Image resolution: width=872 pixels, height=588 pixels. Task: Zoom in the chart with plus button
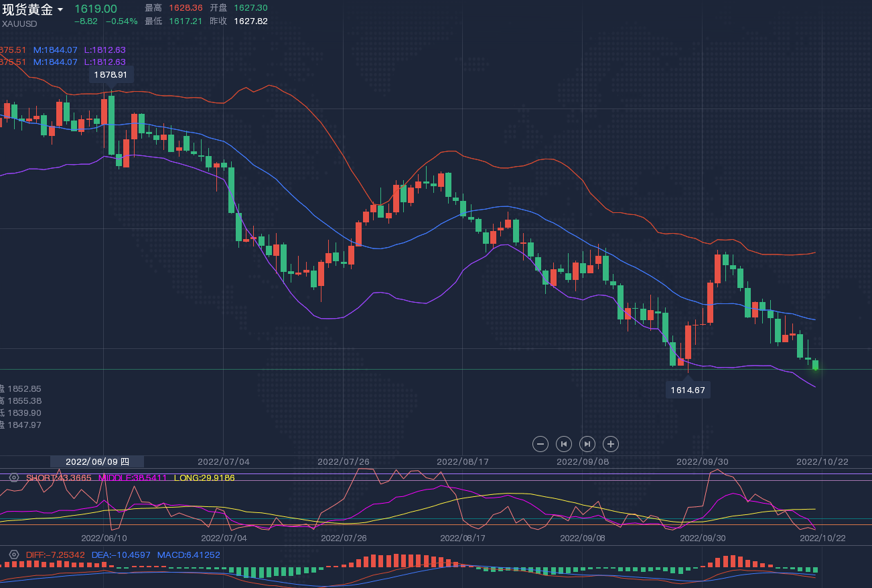pyautogui.click(x=610, y=443)
